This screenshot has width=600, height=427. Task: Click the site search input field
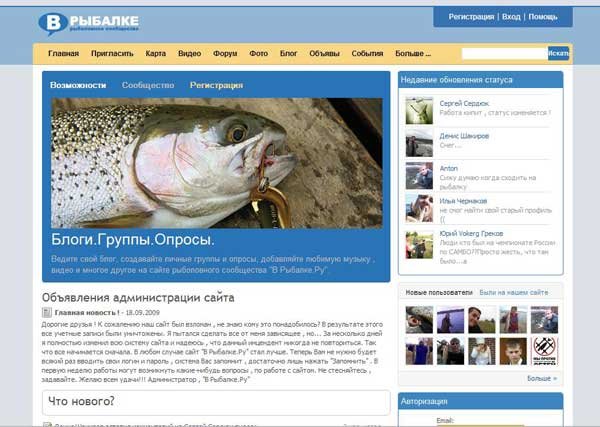coord(505,54)
